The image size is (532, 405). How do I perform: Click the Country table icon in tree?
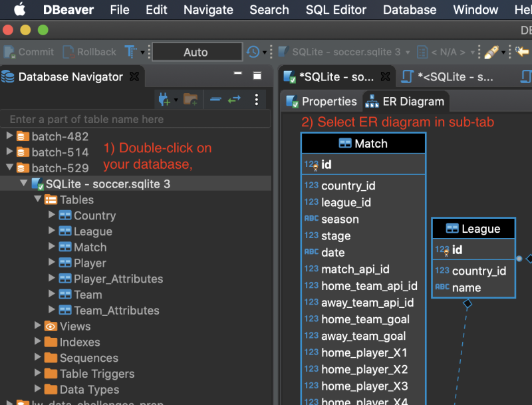click(65, 215)
